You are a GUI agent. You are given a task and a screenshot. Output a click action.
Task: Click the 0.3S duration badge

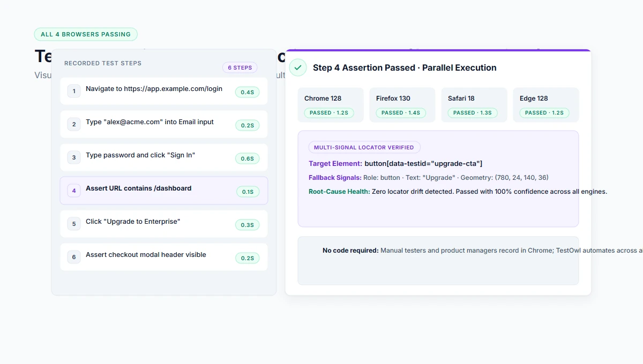pyautogui.click(x=247, y=225)
